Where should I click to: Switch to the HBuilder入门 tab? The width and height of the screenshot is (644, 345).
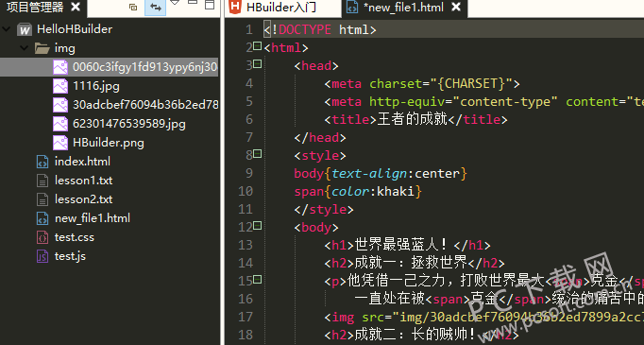point(281,8)
